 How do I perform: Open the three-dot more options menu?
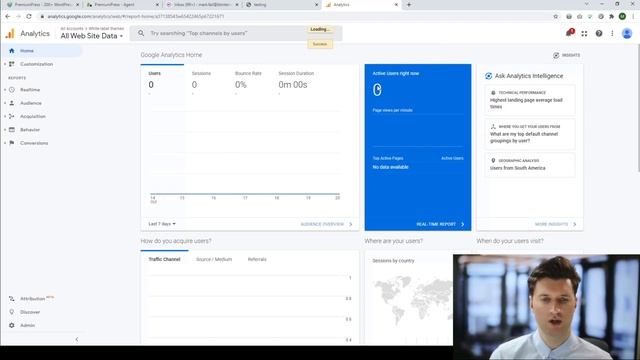tap(612, 33)
